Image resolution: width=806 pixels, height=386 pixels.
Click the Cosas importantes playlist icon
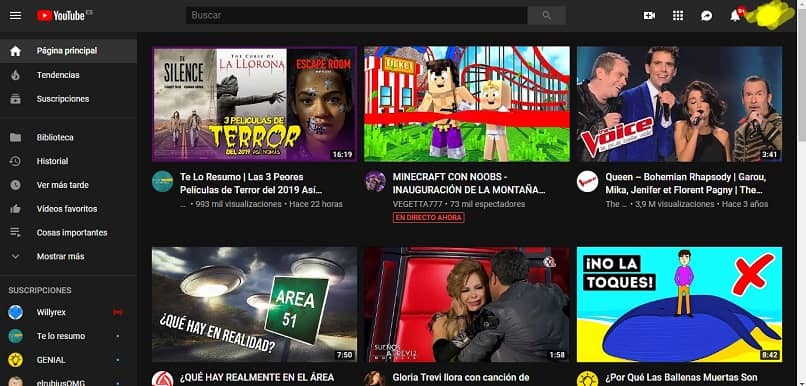(15, 232)
